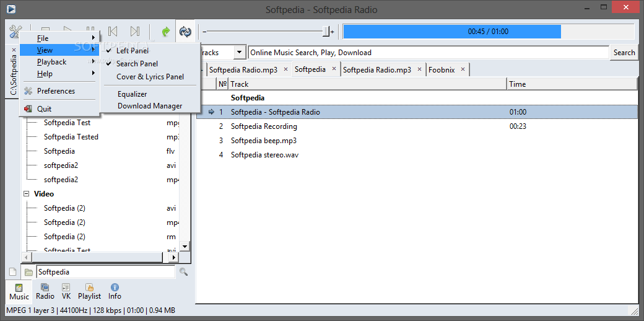Screen dimensions: 644x321
Task: Switch to the Radio panel
Action: click(45, 291)
